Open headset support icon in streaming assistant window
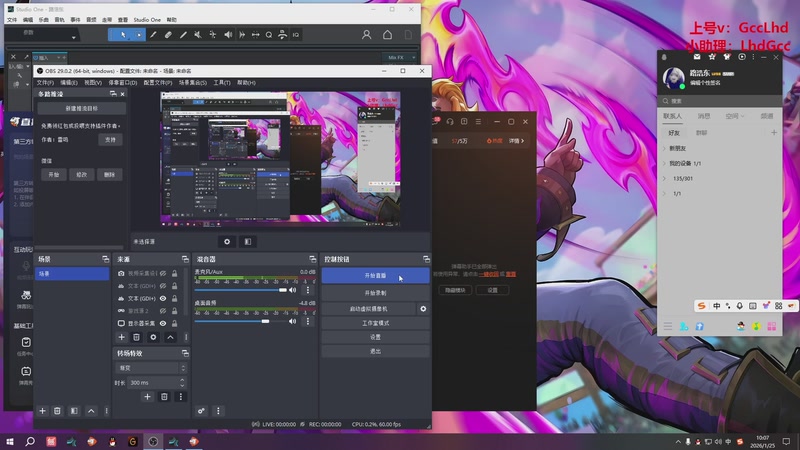Image resolution: width=800 pixels, height=450 pixels. point(450,121)
